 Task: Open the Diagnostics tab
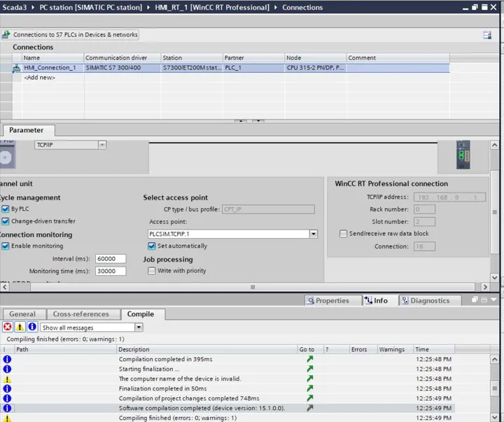coord(429,300)
